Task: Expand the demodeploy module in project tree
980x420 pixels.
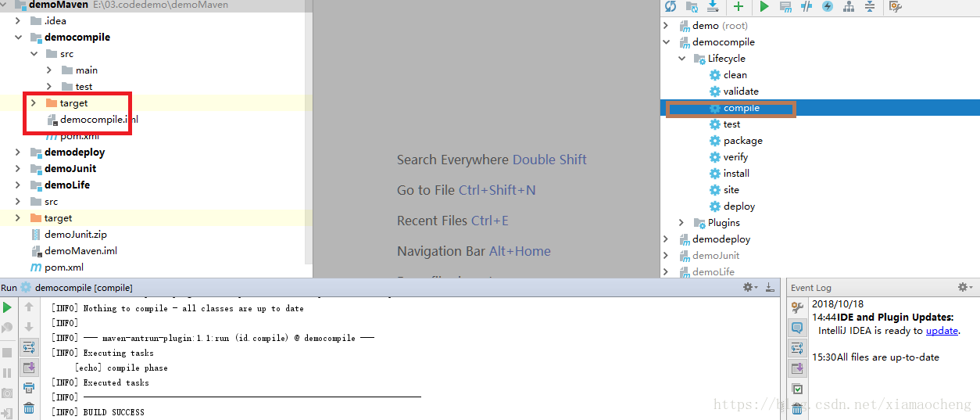Action: (x=18, y=153)
